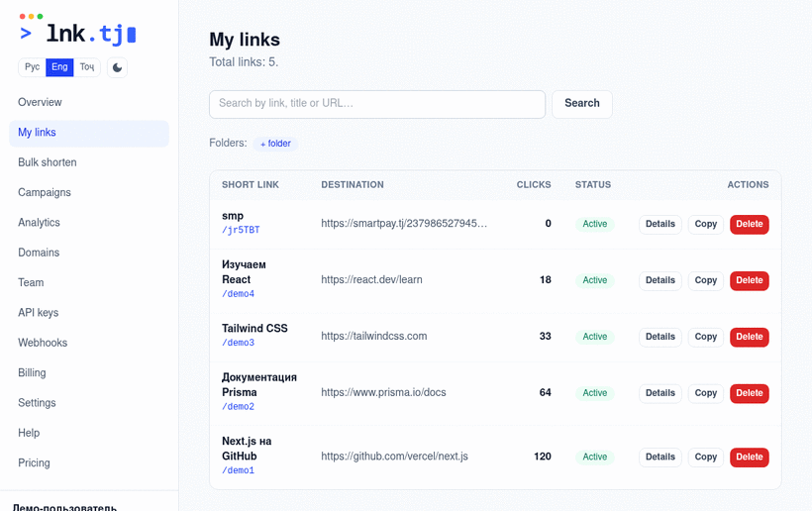Focus the link search field
This screenshot has height=511, width=812.
377,104
